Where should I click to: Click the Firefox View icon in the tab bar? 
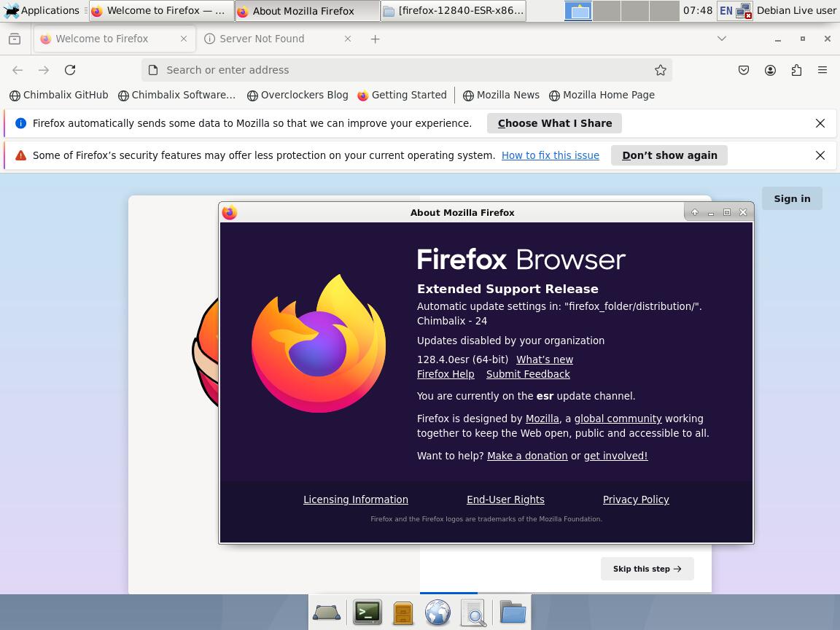click(x=15, y=39)
